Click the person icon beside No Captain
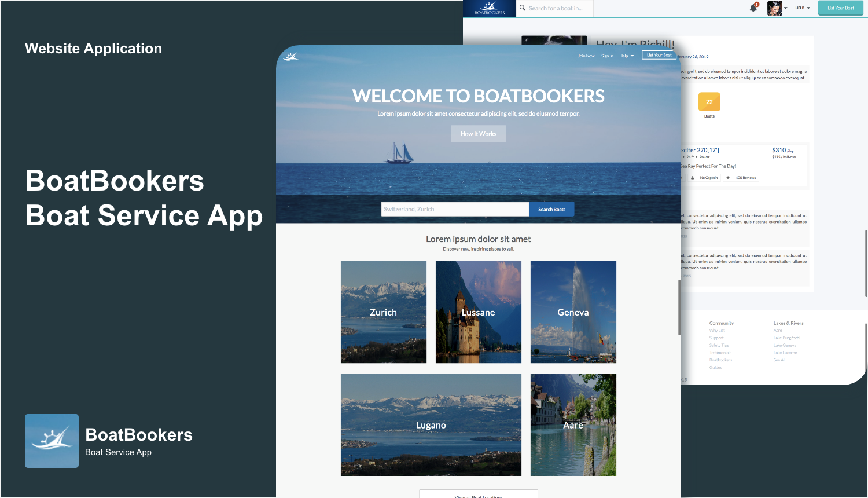This screenshot has width=868, height=498. (692, 178)
